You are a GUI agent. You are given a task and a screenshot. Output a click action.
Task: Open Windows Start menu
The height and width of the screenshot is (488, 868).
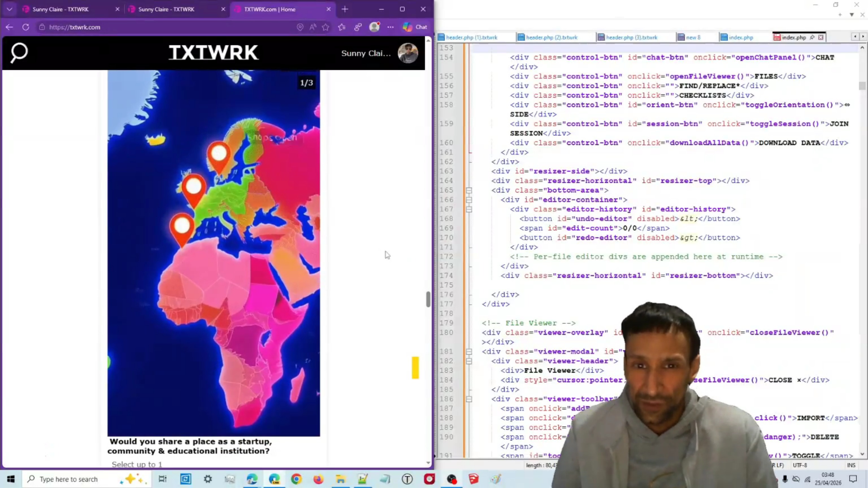click(x=11, y=479)
